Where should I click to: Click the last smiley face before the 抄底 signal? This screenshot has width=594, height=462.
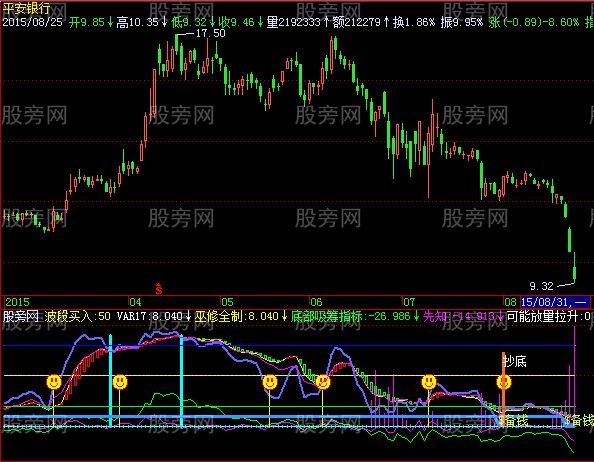[x=429, y=382]
